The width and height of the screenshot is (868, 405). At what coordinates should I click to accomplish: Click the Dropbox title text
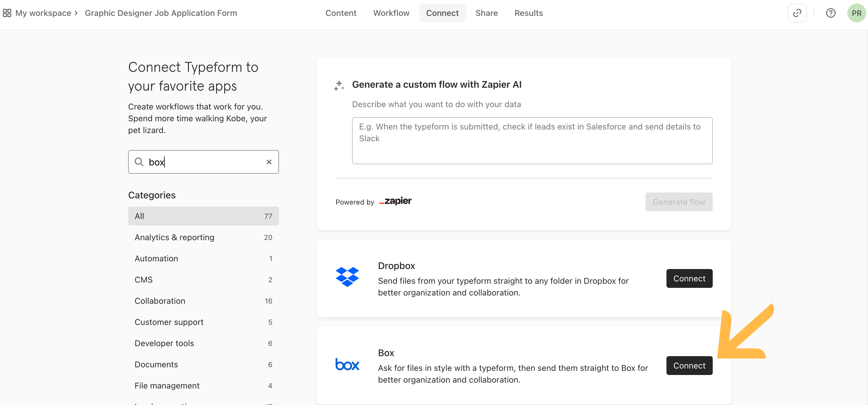point(396,265)
